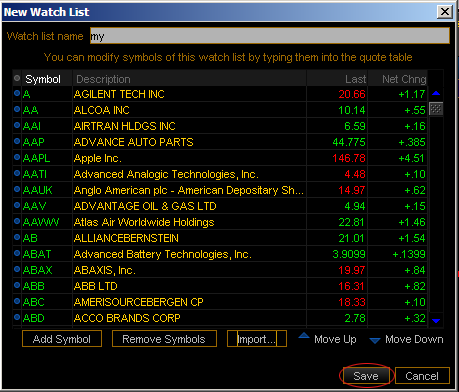
Task: Click the blue dot next to AAI
Action: (17, 125)
